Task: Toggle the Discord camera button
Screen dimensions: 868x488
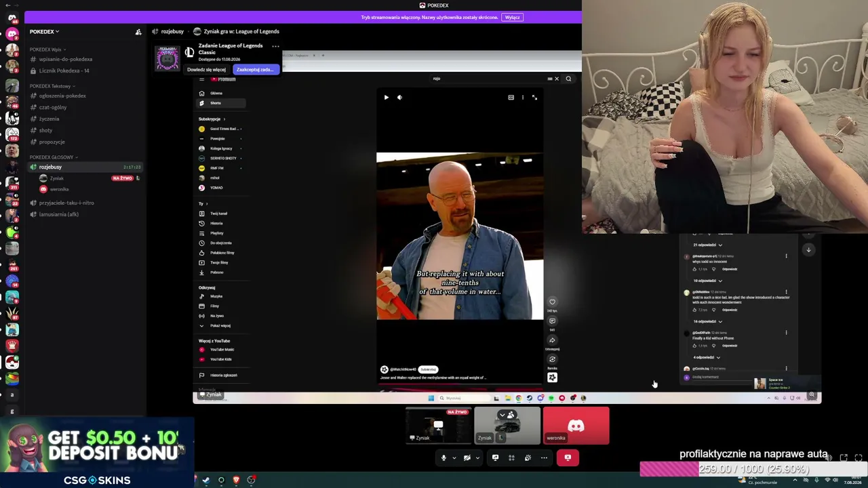Action: click(x=467, y=458)
